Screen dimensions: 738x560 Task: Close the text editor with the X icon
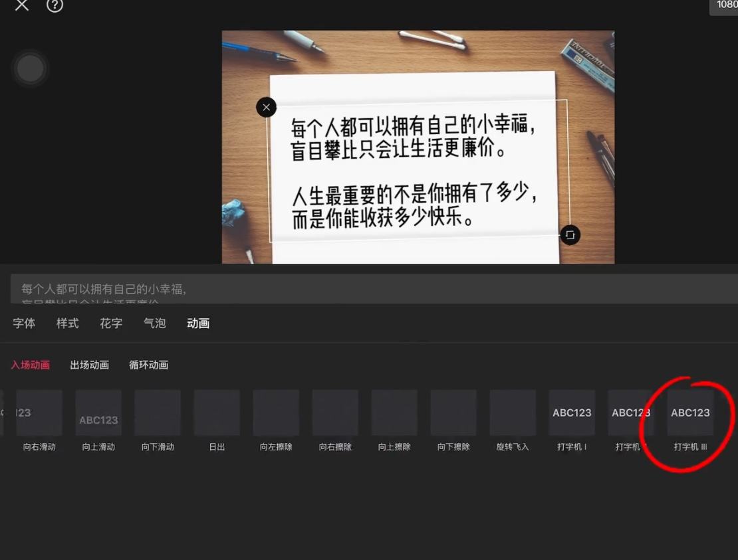[21, 5]
